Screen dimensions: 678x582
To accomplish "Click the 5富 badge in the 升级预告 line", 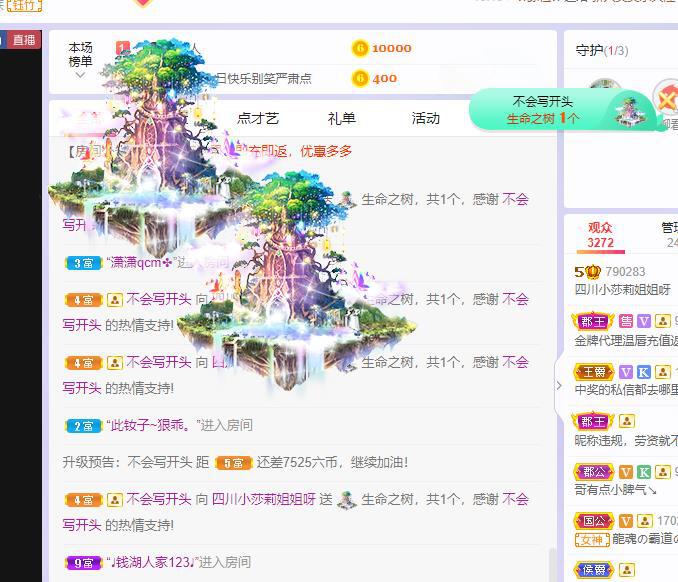I will (x=233, y=463).
